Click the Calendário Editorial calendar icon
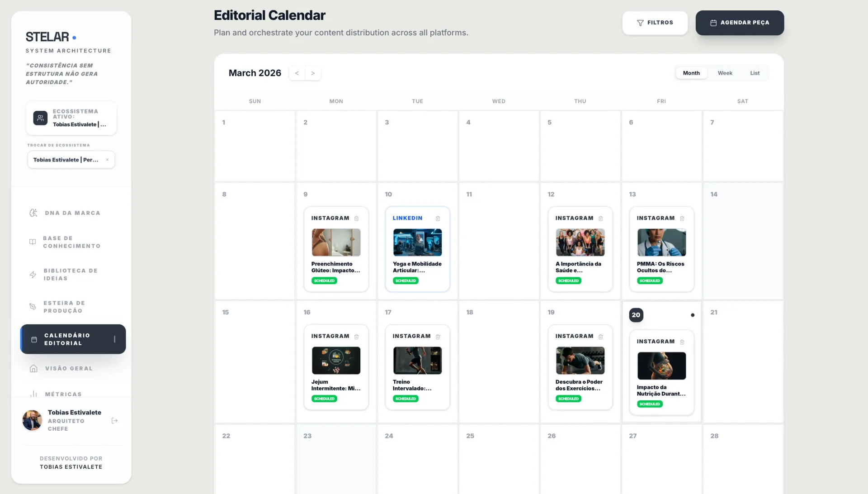 tap(34, 339)
